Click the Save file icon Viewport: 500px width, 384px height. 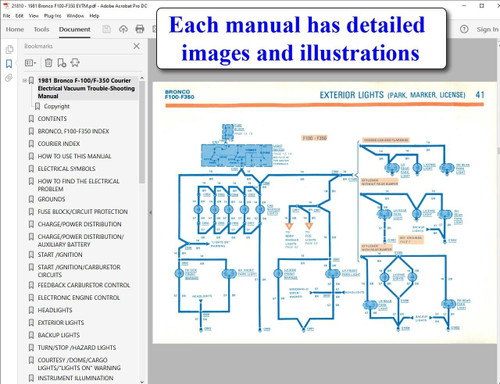tap(107, 29)
